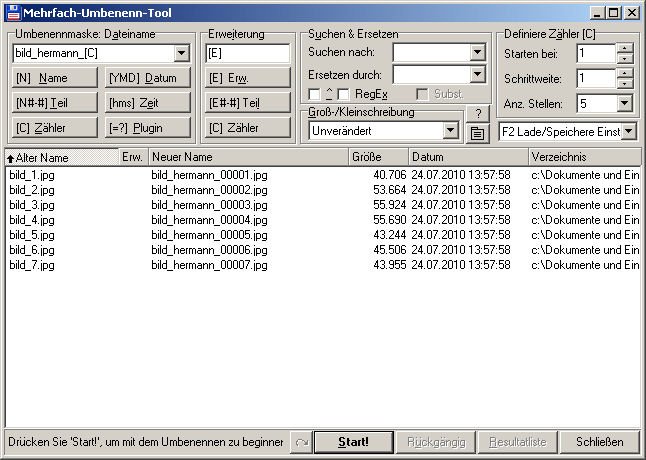Viewport: 646px width, 460px height.
Task: Sort by Größe column header
Action: tap(378, 157)
